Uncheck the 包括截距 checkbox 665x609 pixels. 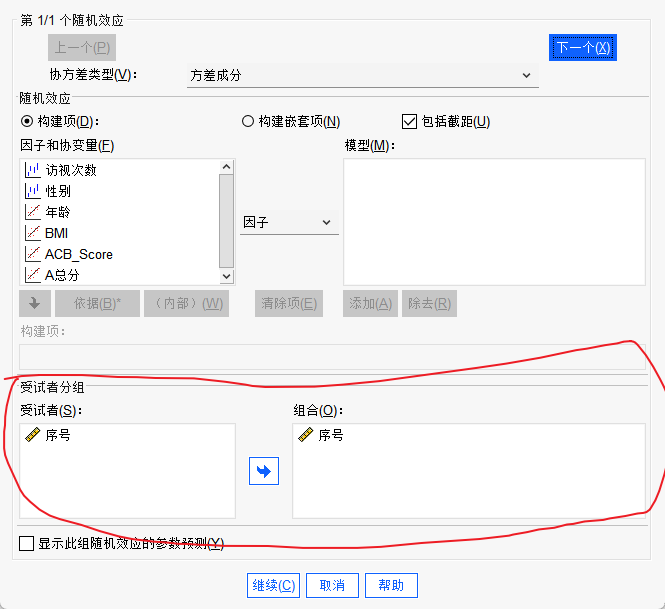click(x=409, y=122)
